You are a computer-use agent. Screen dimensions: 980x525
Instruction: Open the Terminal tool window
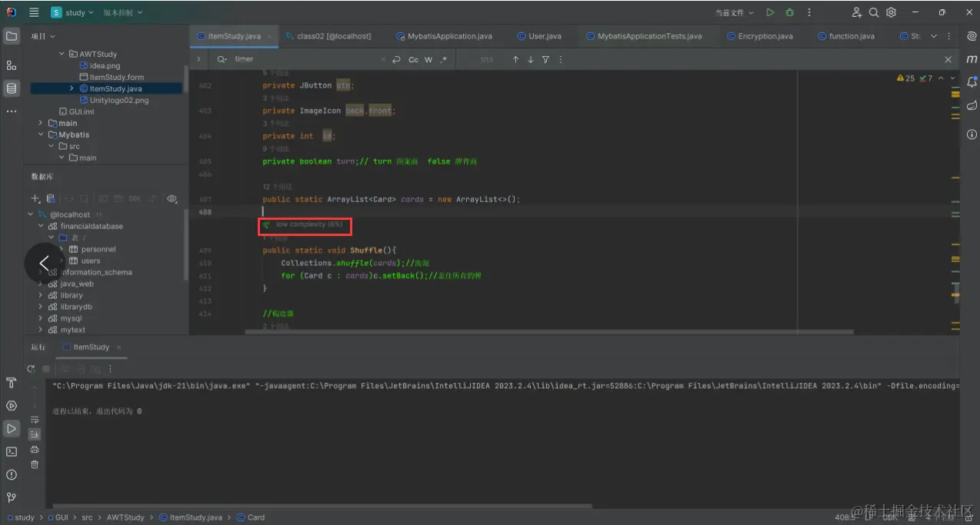coord(12,452)
